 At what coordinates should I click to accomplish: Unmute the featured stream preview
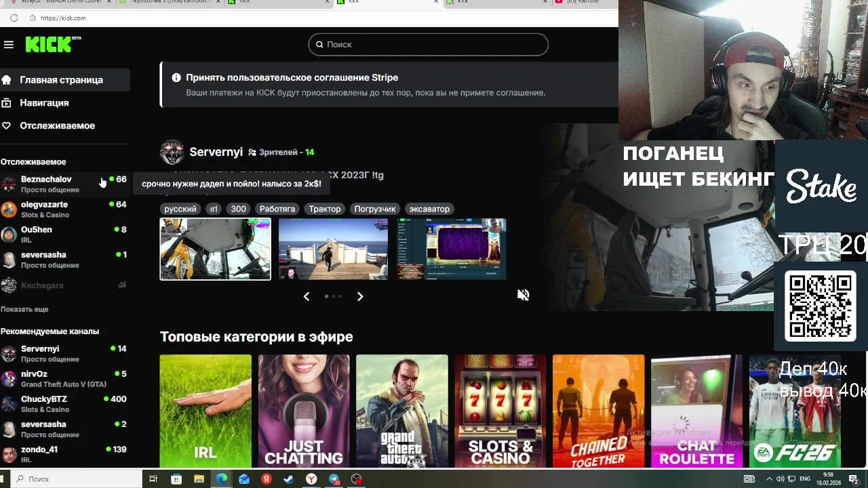523,295
